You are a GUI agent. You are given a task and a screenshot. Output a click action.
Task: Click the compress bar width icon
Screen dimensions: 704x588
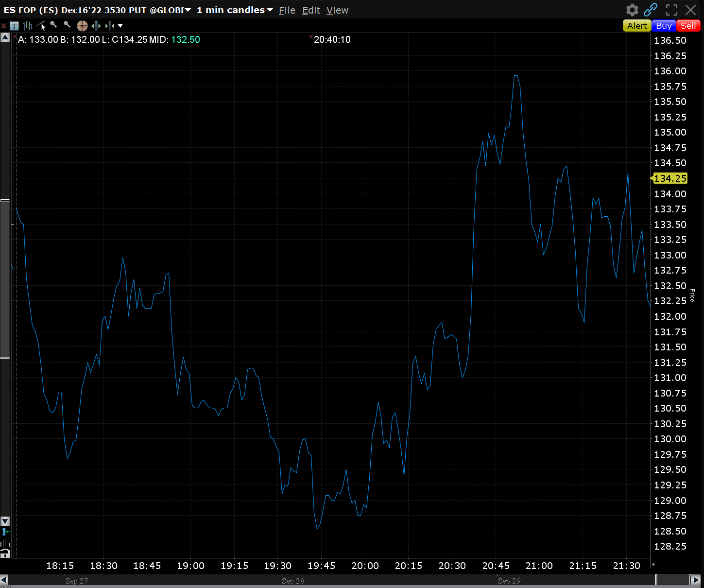[110, 26]
